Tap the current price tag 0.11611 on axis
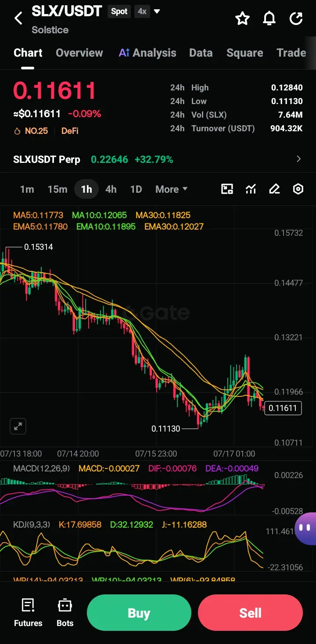 coord(283,408)
